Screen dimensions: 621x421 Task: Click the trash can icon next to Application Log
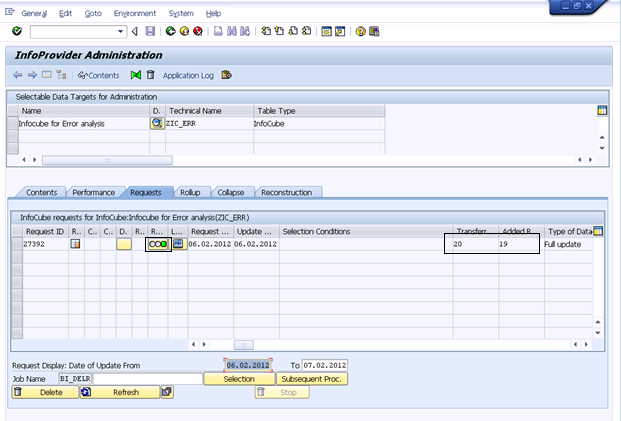point(150,75)
